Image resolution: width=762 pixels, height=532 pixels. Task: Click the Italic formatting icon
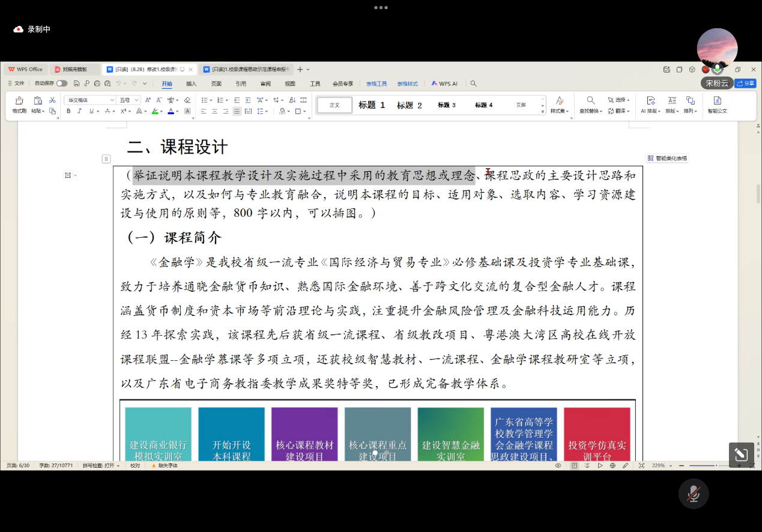79,111
